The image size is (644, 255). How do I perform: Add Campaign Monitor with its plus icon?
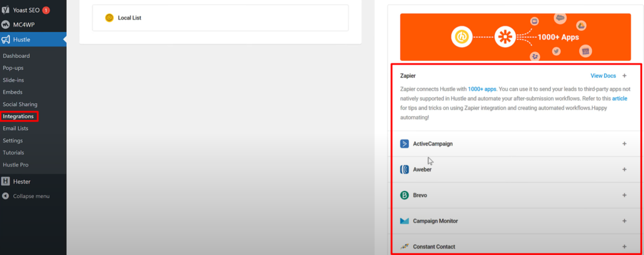625,221
